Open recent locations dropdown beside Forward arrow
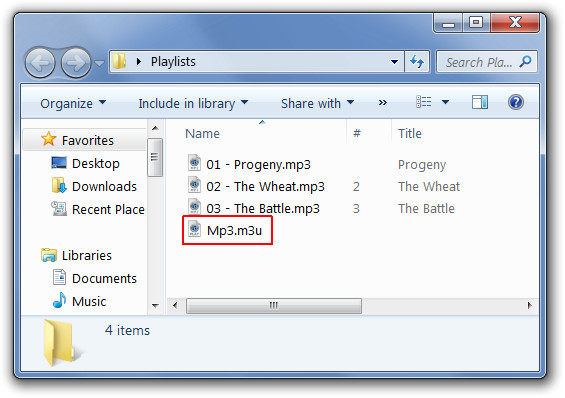565x398 pixels. click(99, 63)
